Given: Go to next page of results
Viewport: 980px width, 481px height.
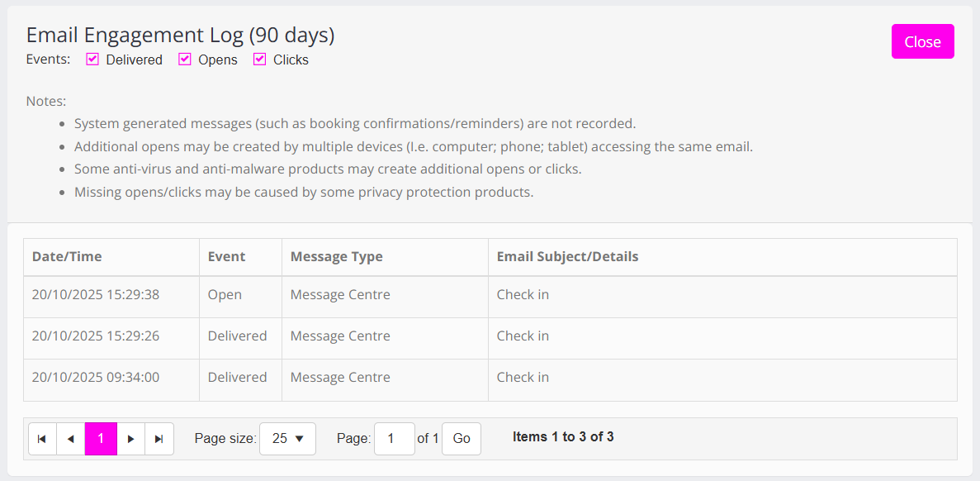Looking at the screenshot, I should (130, 439).
